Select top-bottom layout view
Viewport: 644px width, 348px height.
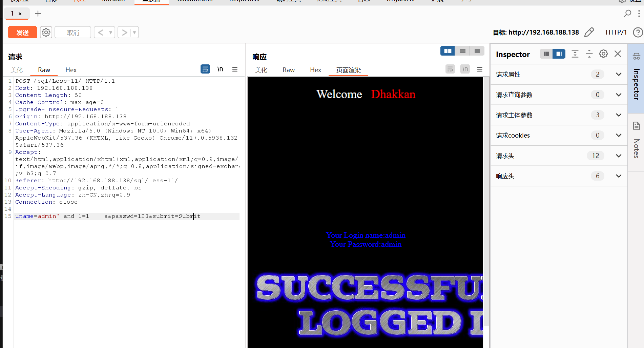pos(462,51)
